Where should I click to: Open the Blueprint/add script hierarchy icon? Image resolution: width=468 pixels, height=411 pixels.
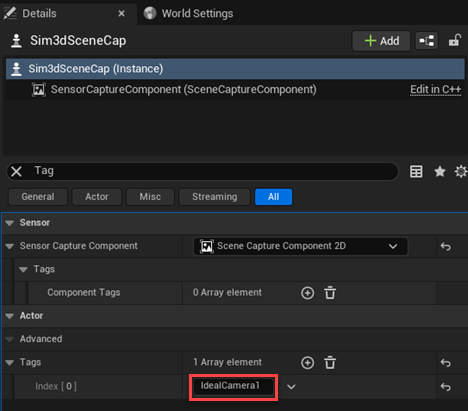coord(426,41)
